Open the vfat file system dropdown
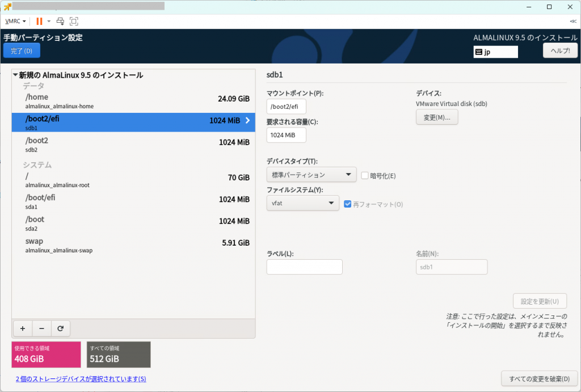581x392 pixels. pyautogui.click(x=303, y=203)
